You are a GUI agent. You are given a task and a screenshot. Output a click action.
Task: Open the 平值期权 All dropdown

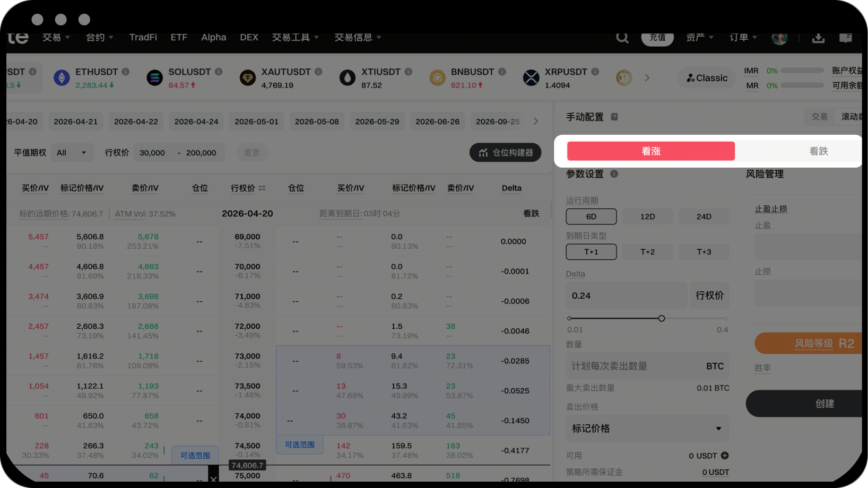click(x=72, y=153)
